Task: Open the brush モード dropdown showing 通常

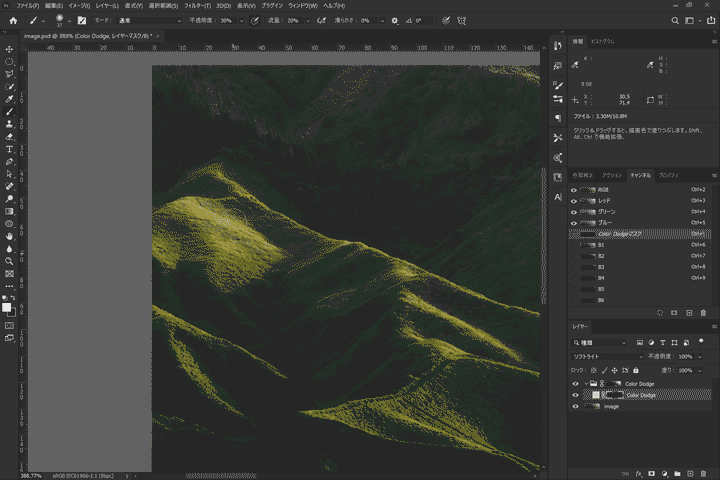Action: pyautogui.click(x=150, y=20)
